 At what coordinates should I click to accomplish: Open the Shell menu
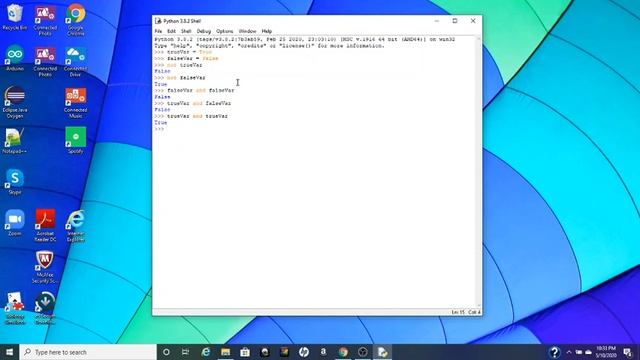(186, 31)
